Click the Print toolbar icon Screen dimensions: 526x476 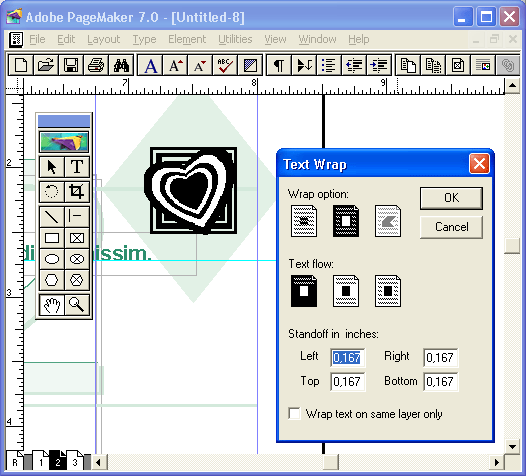pos(96,65)
